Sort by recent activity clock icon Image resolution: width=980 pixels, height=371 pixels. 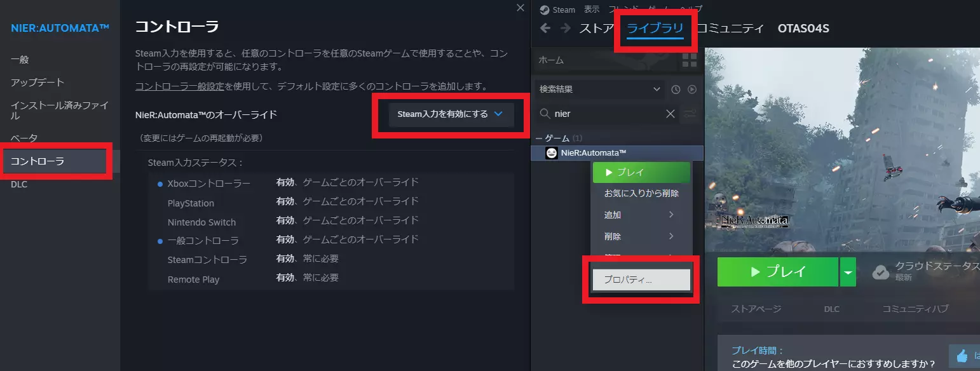pyautogui.click(x=676, y=90)
